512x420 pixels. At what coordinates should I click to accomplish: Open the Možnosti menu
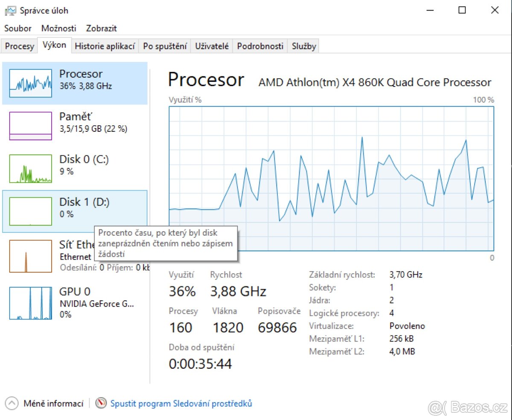click(59, 29)
